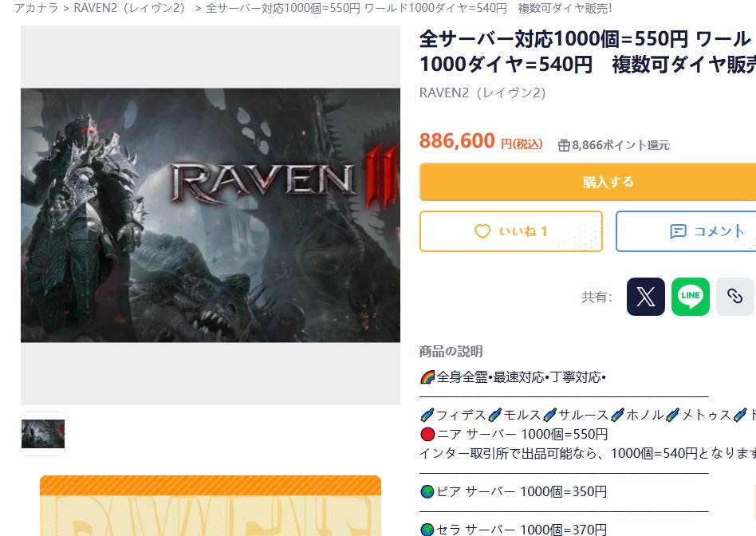Open the アカナラ breadcrumb link
This screenshot has width=756, height=536.
coord(36,8)
